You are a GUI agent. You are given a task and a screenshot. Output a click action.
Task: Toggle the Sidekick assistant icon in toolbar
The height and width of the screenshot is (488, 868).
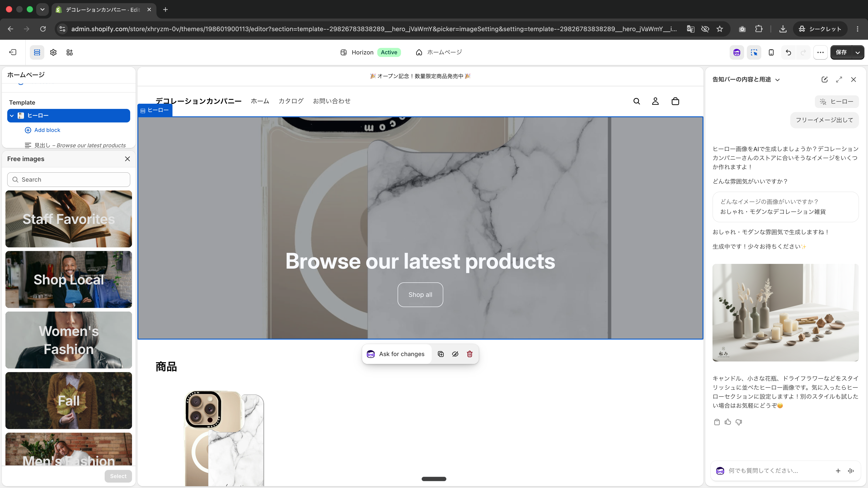737,52
